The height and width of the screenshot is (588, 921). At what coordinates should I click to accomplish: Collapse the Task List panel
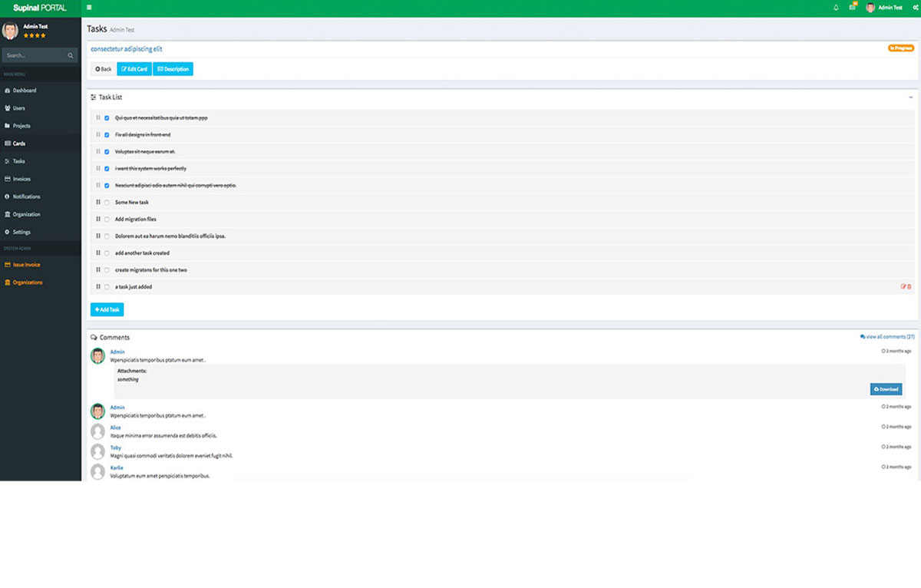point(911,97)
